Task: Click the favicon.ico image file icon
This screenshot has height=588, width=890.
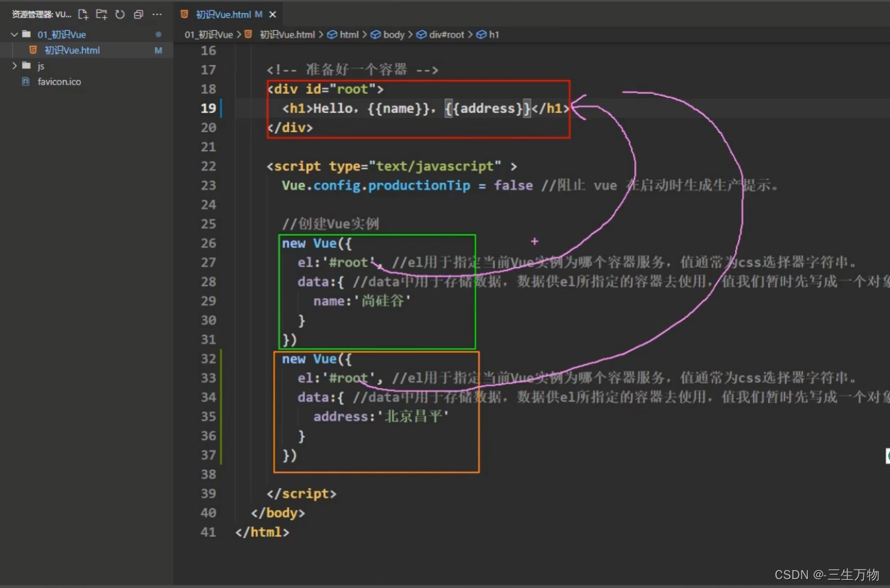Action: [x=26, y=82]
